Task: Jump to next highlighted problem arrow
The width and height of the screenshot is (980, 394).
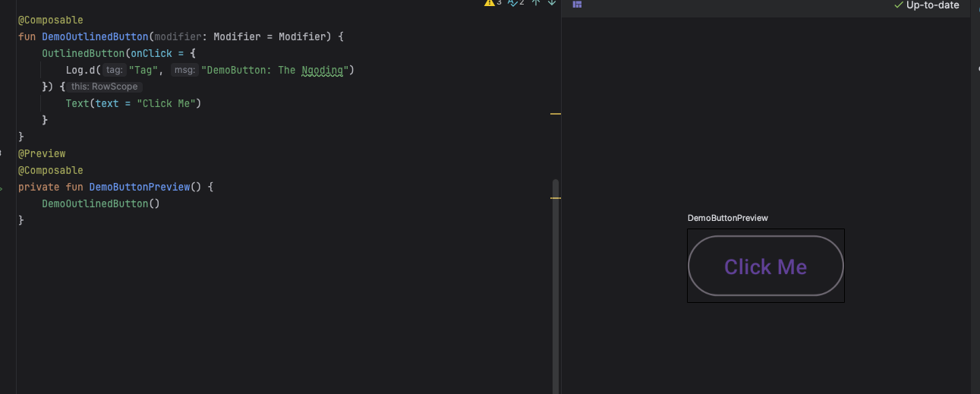Action: pyautogui.click(x=552, y=3)
